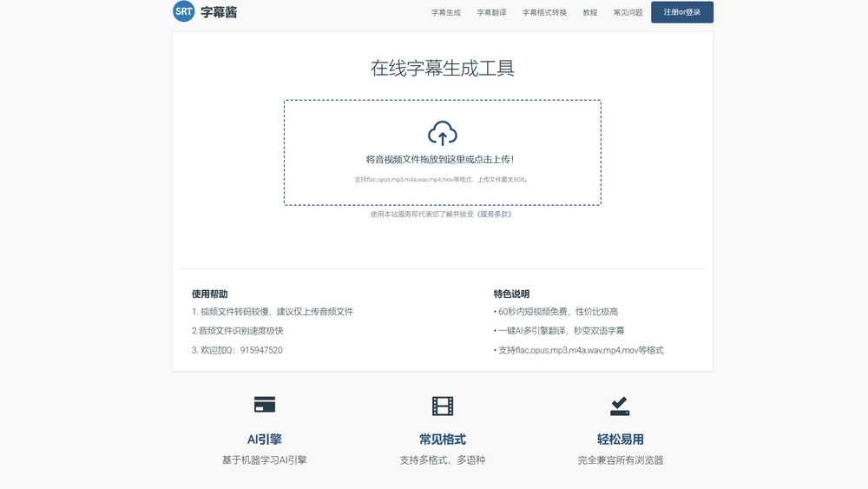The height and width of the screenshot is (489, 868).
Task: Open the 常见问题 page
Action: pyautogui.click(x=628, y=12)
